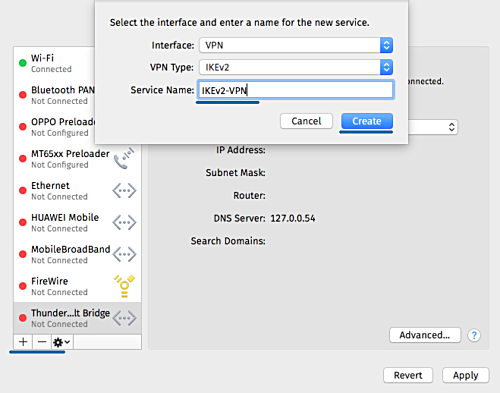Click MT65xx Preloader phone modem icon
Image resolution: width=500 pixels, height=393 pixels.
click(x=124, y=158)
